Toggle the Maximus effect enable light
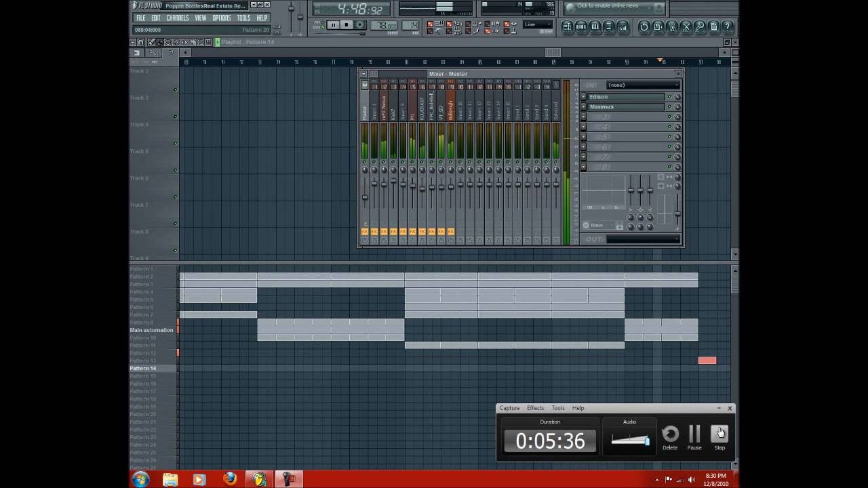The height and width of the screenshot is (488, 868). (x=669, y=106)
